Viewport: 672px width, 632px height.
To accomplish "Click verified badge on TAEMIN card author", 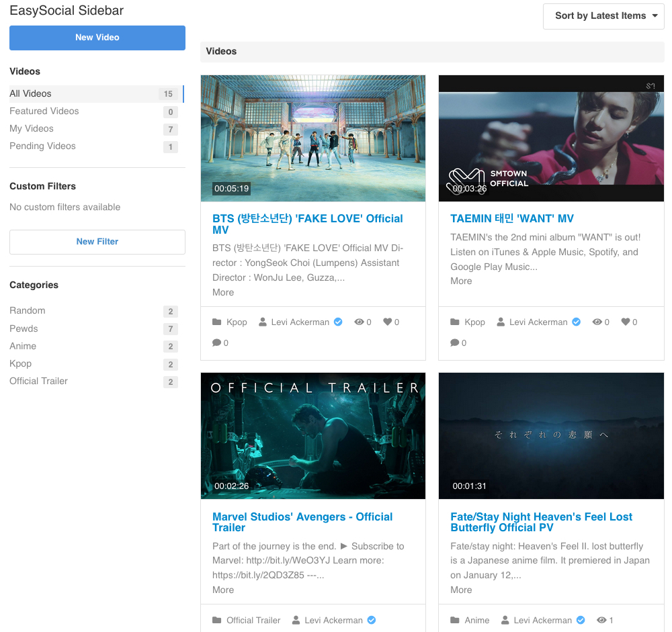I will 577,322.
